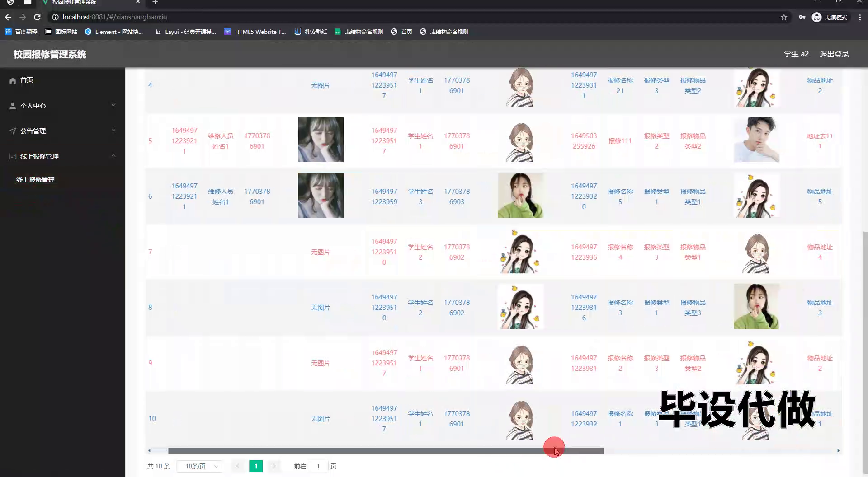Click the home icon beside 首页 in sidebar

[13, 80]
